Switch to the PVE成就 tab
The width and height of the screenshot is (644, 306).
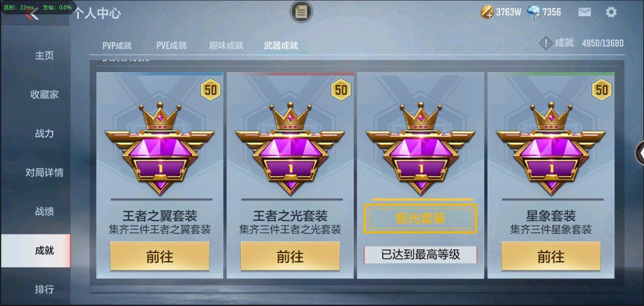tap(172, 46)
